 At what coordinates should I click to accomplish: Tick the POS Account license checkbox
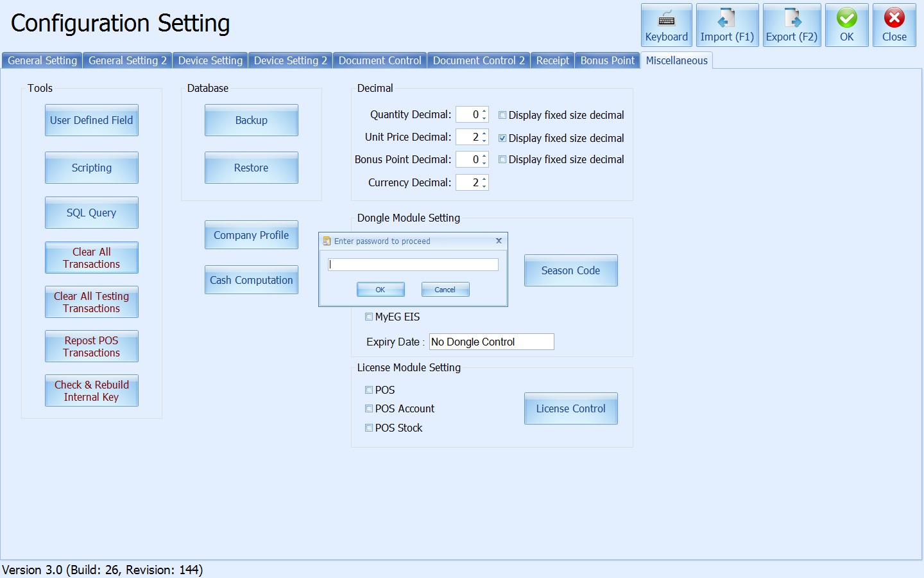point(369,408)
